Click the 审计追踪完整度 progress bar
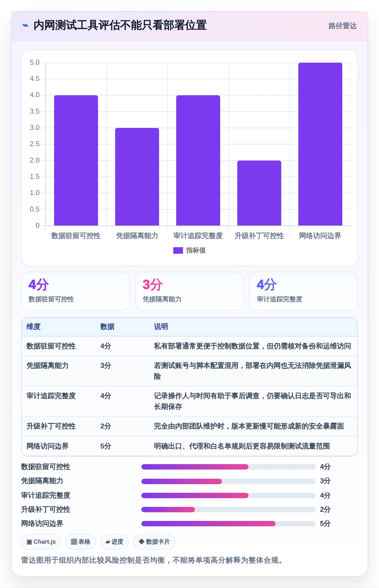 coord(228,495)
